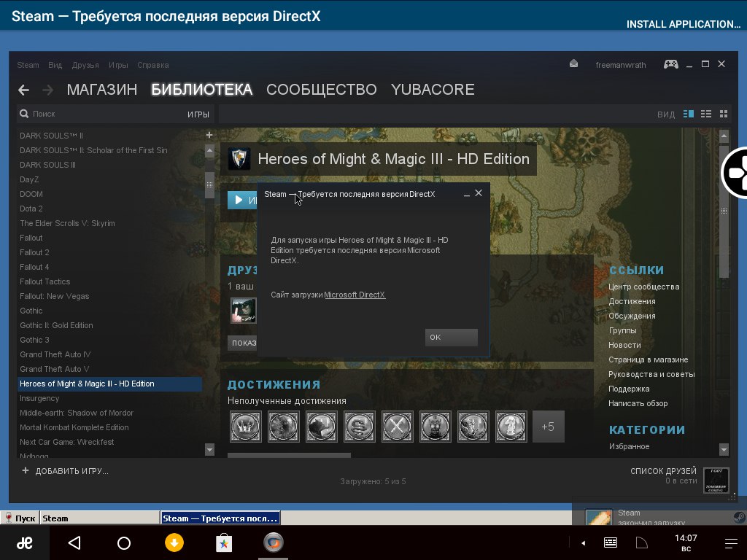747x560 pixels.
Task: Open Центр сообщества link
Action: [644, 287]
